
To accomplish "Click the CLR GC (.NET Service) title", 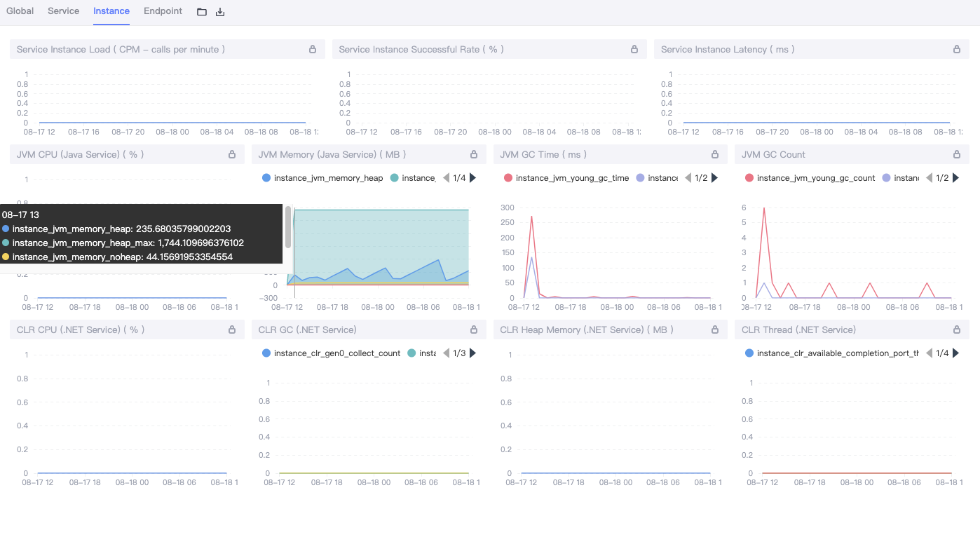I will tap(307, 329).
